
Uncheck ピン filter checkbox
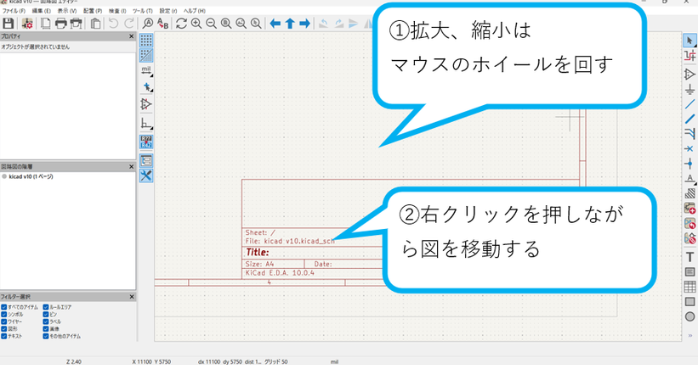click(x=45, y=314)
